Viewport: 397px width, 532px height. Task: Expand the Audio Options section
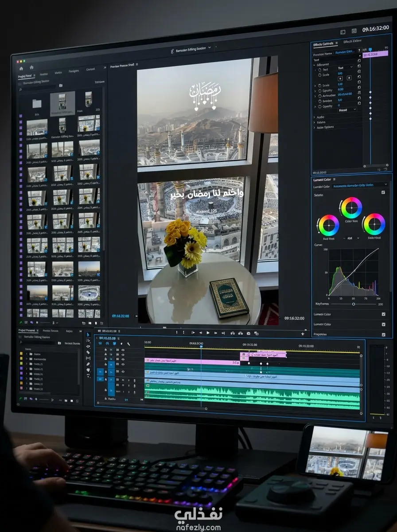tap(315, 127)
